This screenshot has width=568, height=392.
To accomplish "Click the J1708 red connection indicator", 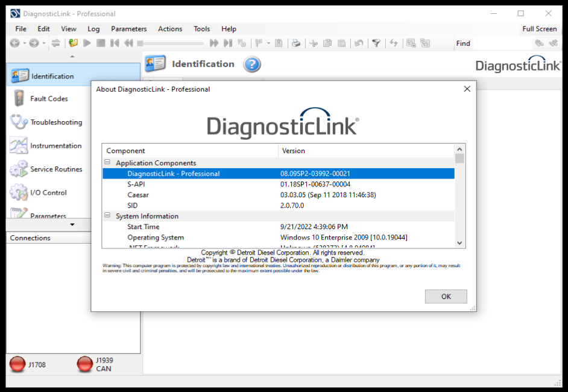I will (x=17, y=364).
